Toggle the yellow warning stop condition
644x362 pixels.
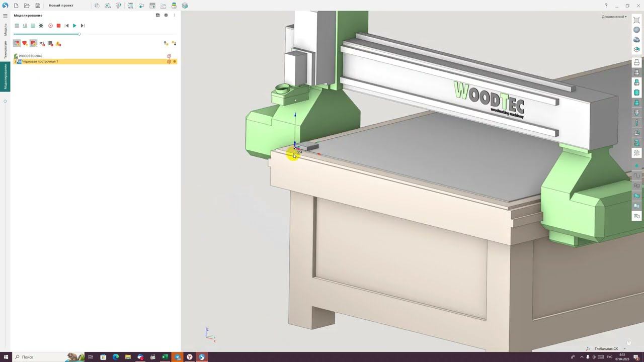(x=58, y=44)
